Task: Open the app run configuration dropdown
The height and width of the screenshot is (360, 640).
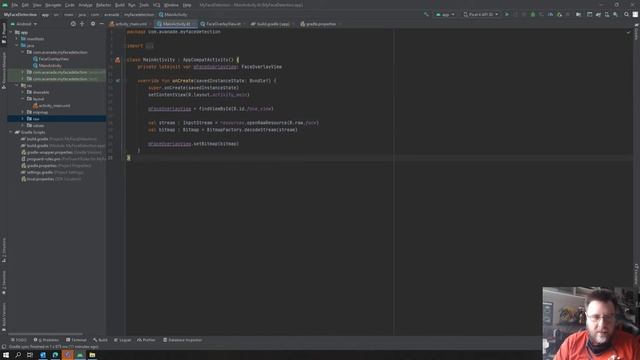Action: click(445, 14)
